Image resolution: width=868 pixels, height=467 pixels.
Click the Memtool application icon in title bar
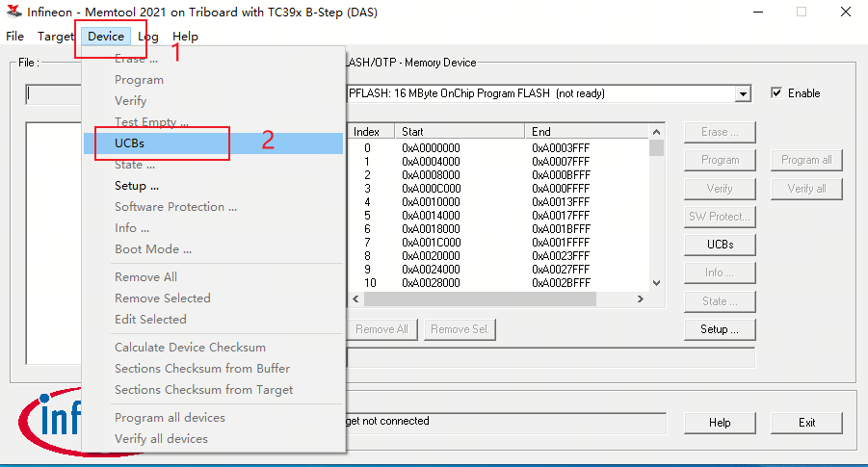[13, 12]
